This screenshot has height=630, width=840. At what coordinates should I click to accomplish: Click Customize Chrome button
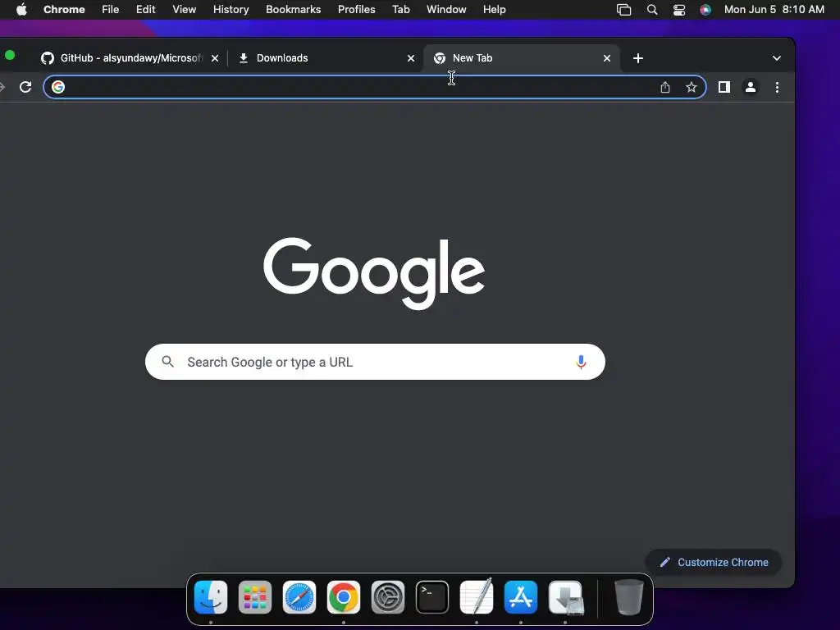pos(714,562)
